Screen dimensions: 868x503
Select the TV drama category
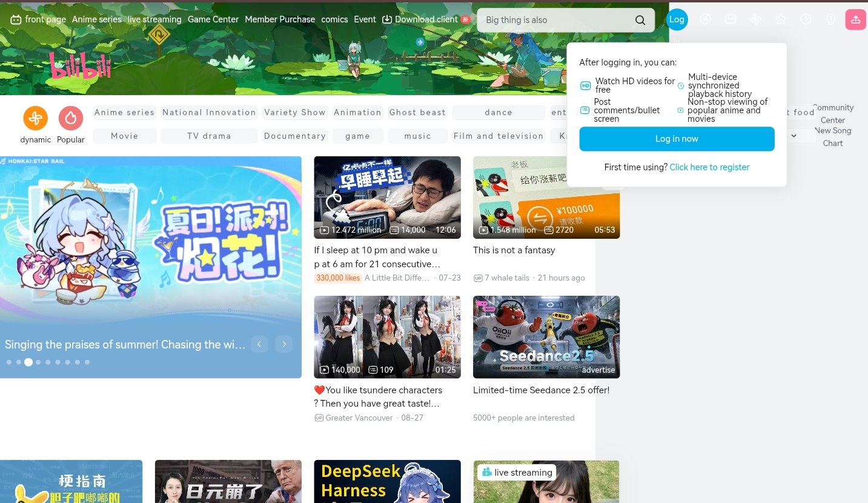[x=210, y=136]
